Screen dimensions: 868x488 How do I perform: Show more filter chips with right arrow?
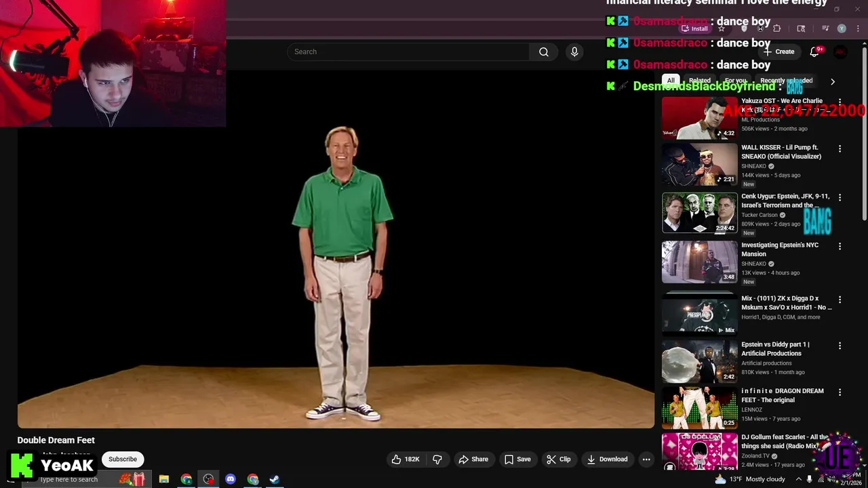coord(832,81)
